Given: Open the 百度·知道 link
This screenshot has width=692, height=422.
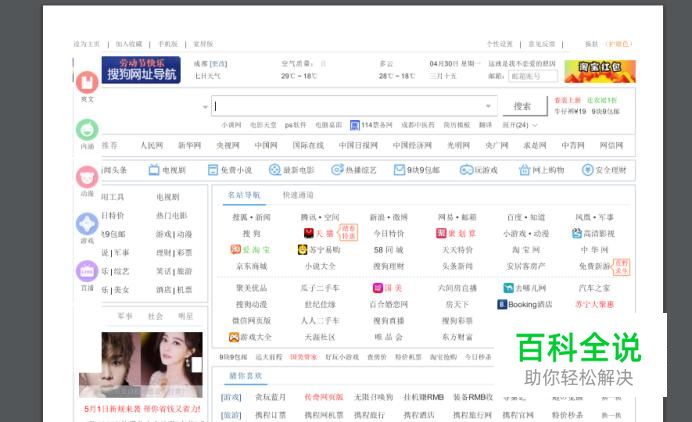Looking at the screenshot, I should (x=526, y=217).
